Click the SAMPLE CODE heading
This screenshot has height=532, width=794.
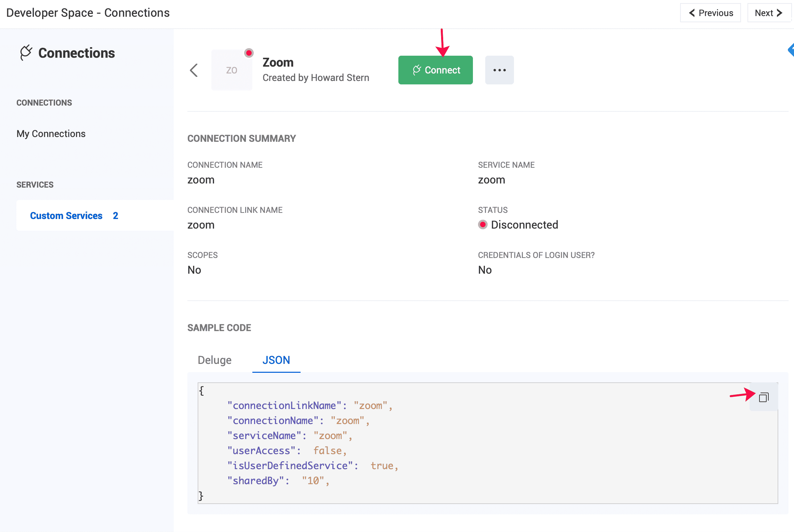tap(219, 328)
